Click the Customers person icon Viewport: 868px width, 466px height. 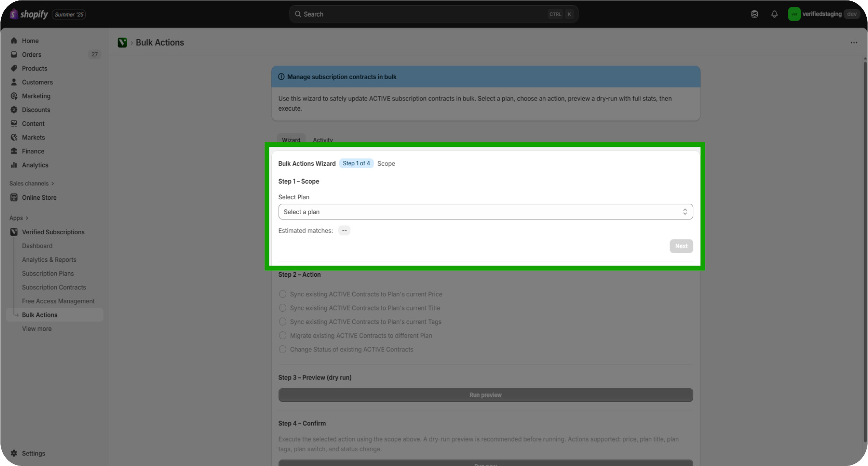pos(14,82)
